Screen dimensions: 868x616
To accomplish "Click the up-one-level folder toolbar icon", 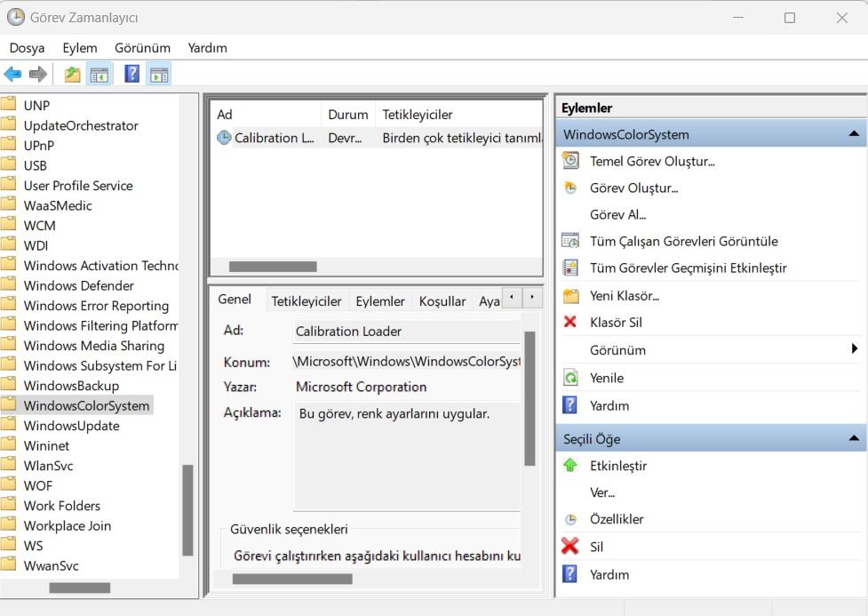I will point(72,75).
